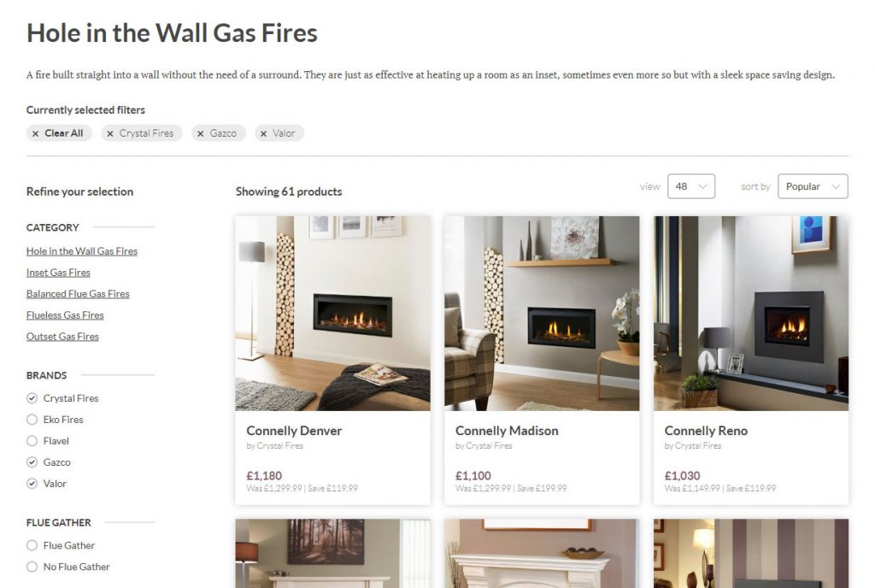This screenshot has width=875, height=588.
Task: Open the Flueless Gas Fires link
Action: tap(65, 315)
